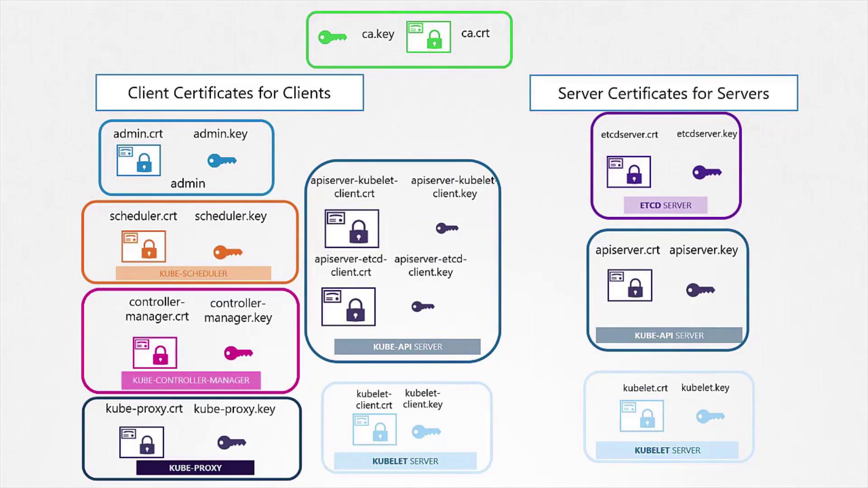This screenshot has width=868, height=488.
Task: Click the purple ETCD SERVER label
Action: (x=665, y=206)
